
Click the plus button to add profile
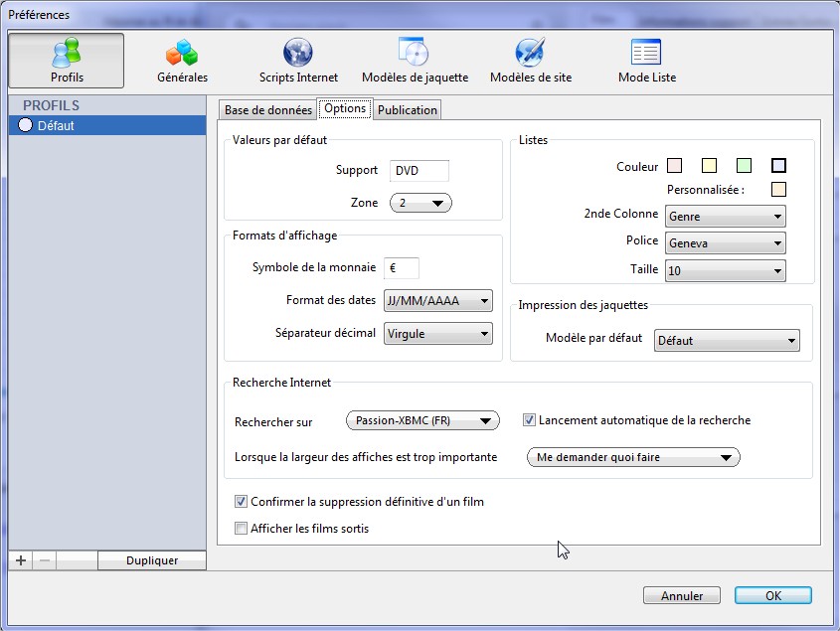(x=21, y=560)
